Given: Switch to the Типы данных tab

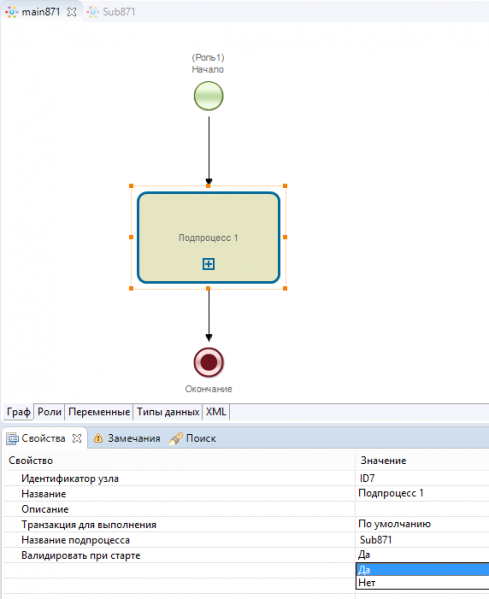Looking at the screenshot, I should pyautogui.click(x=168, y=412).
